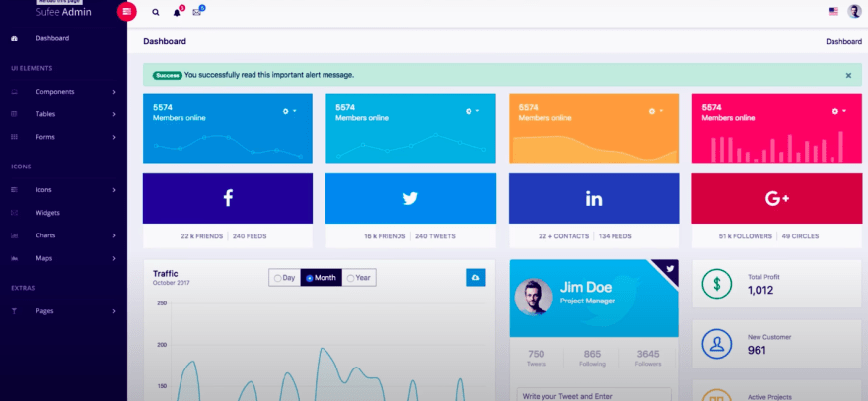Click the Google Plus logo card
The width and height of the screenshot is (868, 401).
click(x=776, y=198)
